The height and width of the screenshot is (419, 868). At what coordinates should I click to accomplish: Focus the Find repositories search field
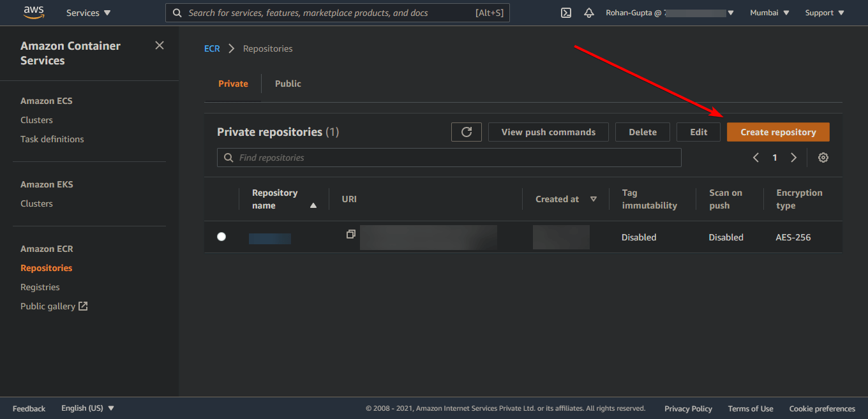point(449,158)
